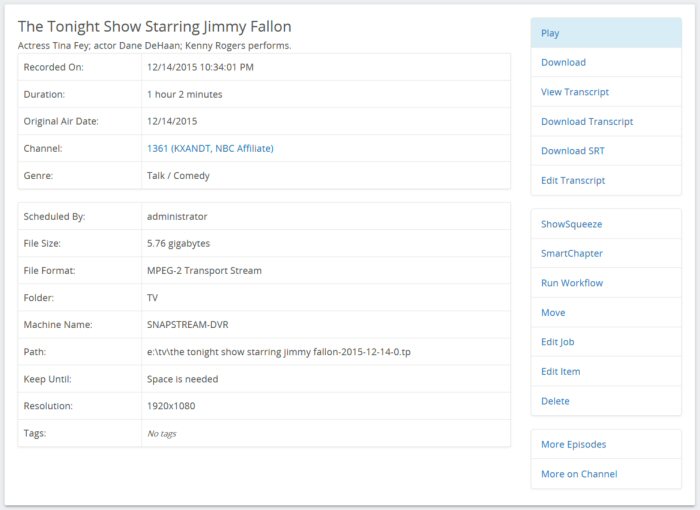The image size is (700, 510).
Task: Click the Recorded On label
Action: [x=54, y=67]
